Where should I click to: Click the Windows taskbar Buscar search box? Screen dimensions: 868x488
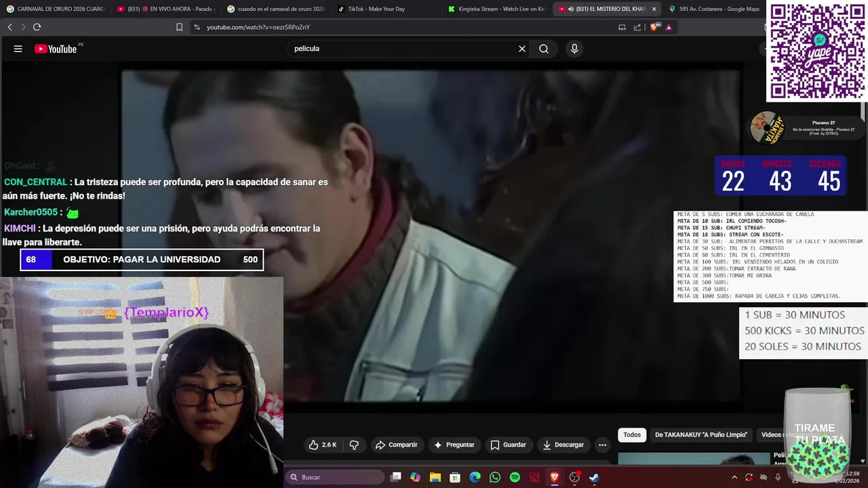click(x=335, y=477)
